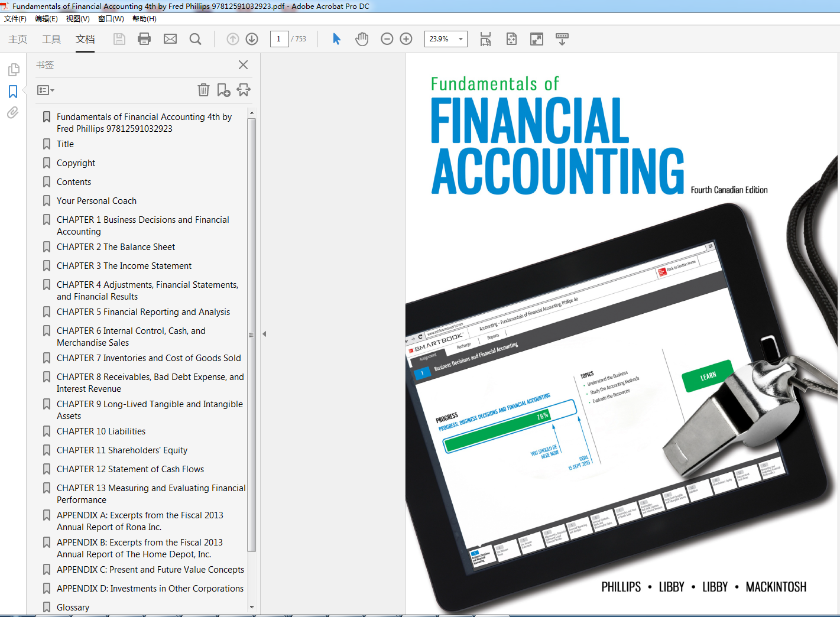Screen dimensions: 840x617
Task: Show page thumbnails panel
Action: click(13, 70)
